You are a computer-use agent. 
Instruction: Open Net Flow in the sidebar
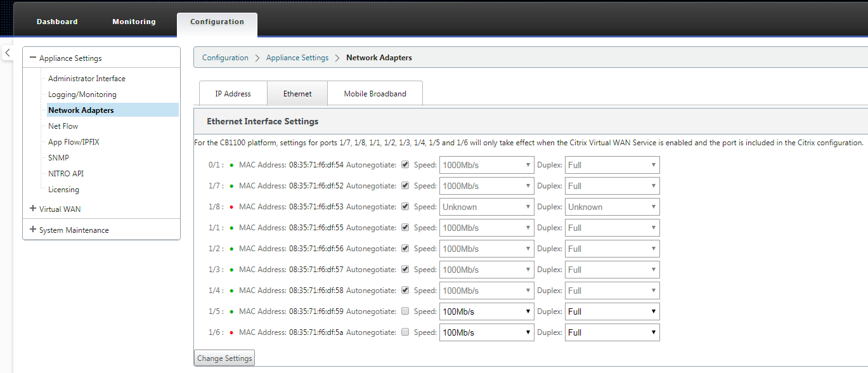(x=63, y=126)
